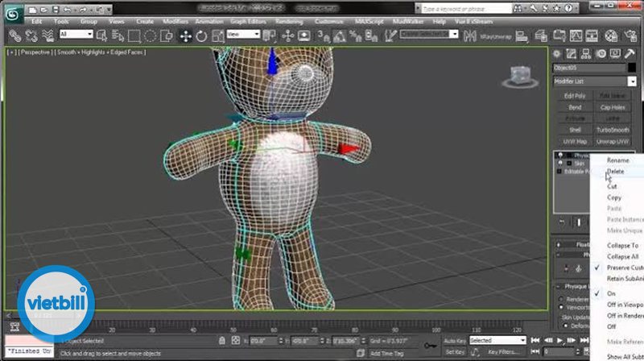Screen dimensions: 644x361
Task: Open the Modifiers menu
Action: click(x=175, y=22)
